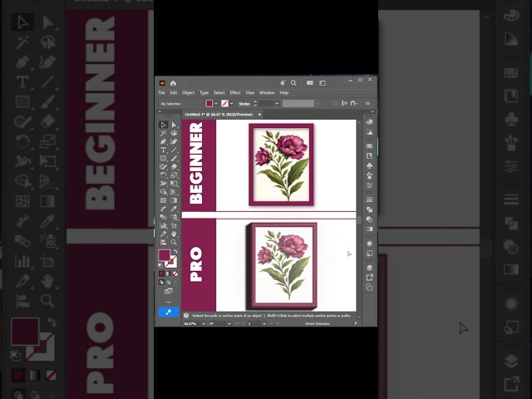The image size is (532, 399).
Task: Open the notifications bell
Action: pos(283,83)
